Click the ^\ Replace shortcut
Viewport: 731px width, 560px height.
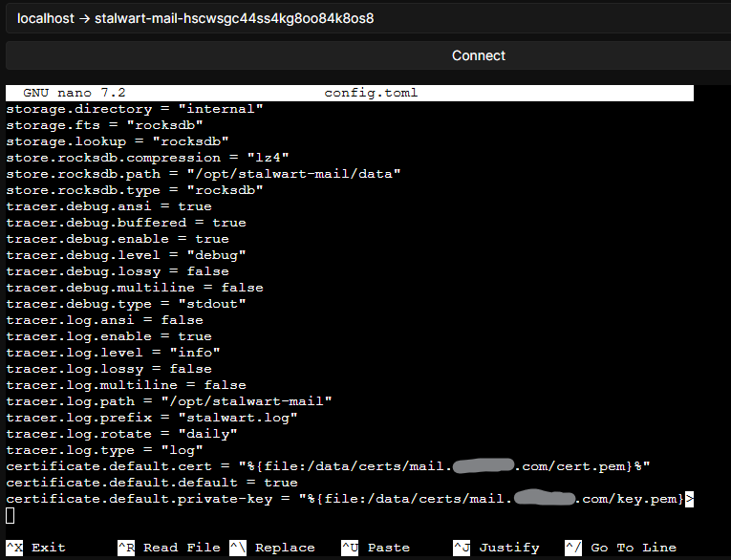[x=272, y=548]
